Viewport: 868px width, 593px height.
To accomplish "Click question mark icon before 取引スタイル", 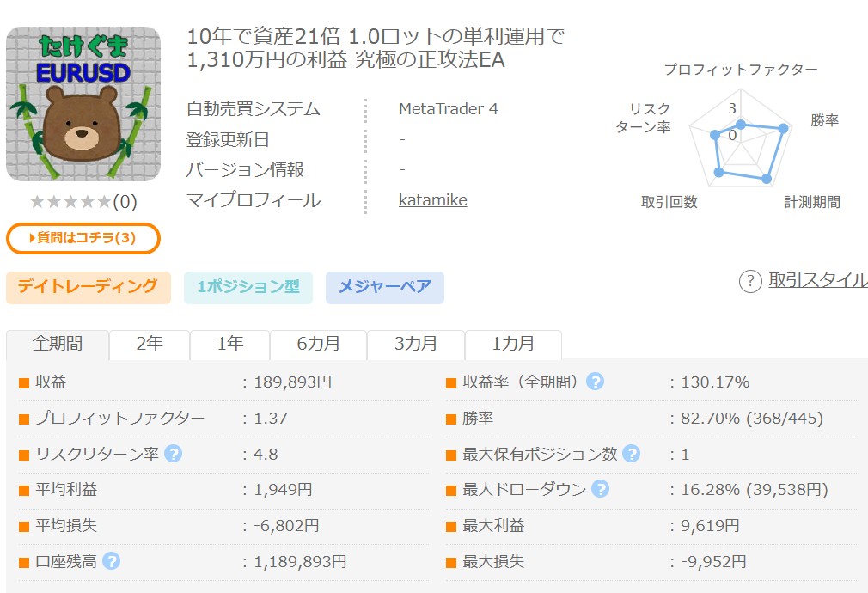I will tap(750, 281).
